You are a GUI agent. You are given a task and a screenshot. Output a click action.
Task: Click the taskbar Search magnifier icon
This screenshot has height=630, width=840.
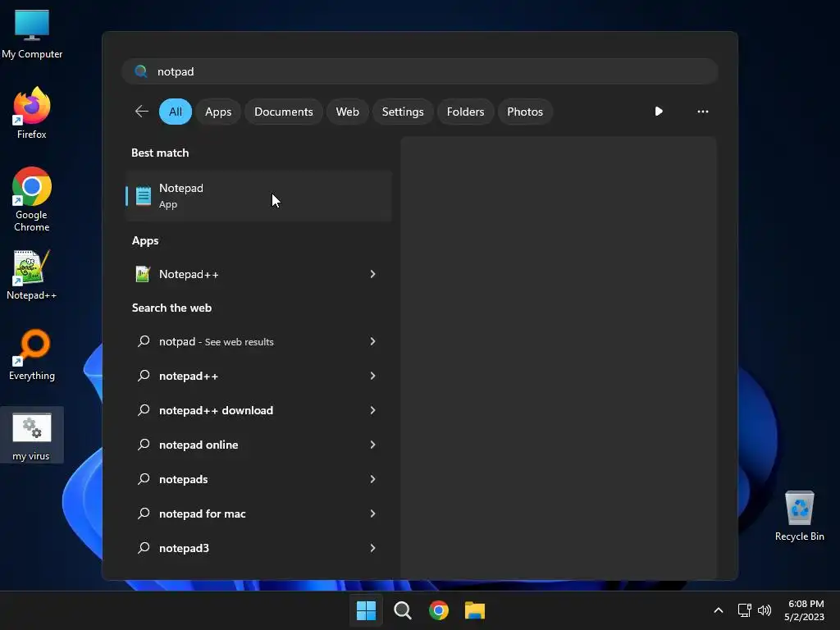click(402, 610)
